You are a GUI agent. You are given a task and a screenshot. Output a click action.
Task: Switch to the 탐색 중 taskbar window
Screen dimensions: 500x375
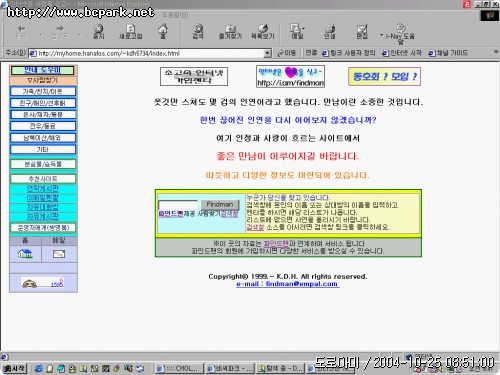pyautogui.click(x=281, y=368)
